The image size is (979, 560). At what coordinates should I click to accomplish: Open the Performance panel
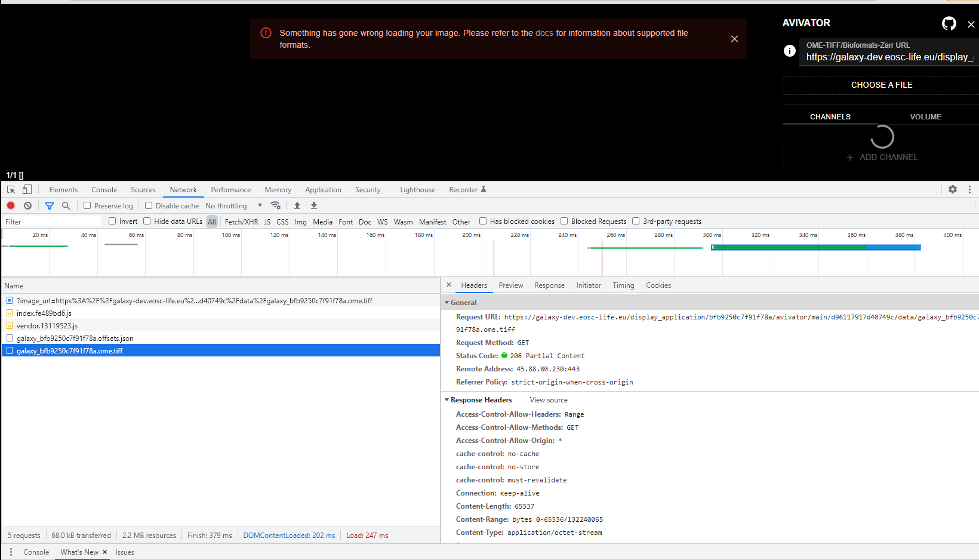[x=230, y=189]
